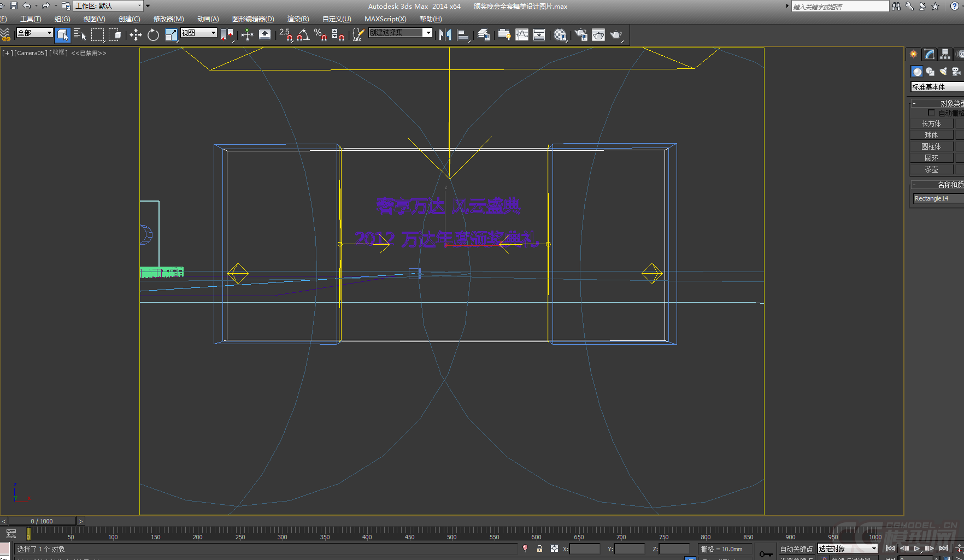The height and width of the screenshot is (560, 964).
Task: Open the 渲染(R) menu
Action: 298,19
